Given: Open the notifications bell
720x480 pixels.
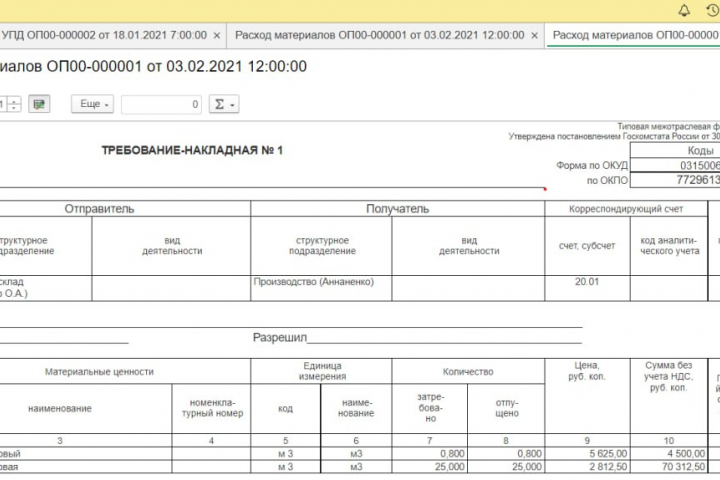Looking at the screenshot, I should pos(684,11).
